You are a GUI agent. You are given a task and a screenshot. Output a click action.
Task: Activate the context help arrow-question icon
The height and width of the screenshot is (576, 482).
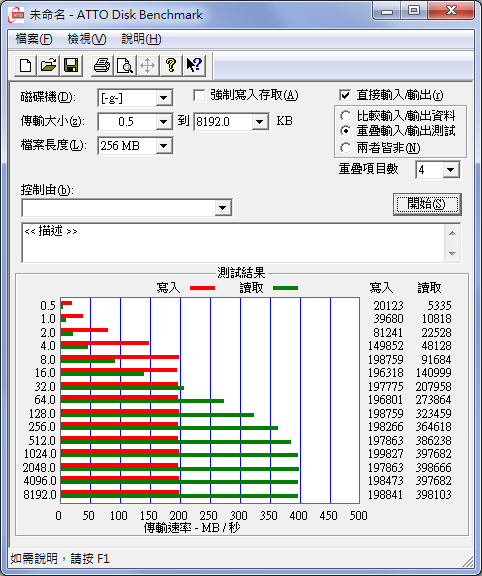pos(194,65)
